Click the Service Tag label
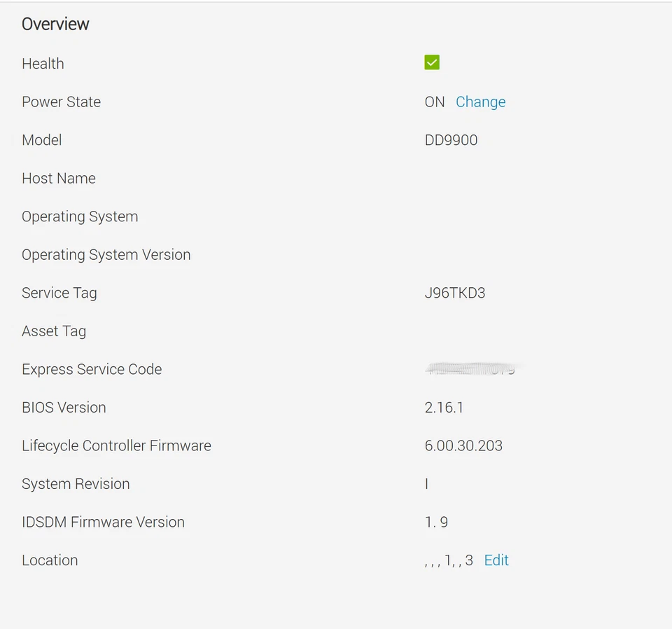Screen dimensions: 672x629 coord(59,293)
